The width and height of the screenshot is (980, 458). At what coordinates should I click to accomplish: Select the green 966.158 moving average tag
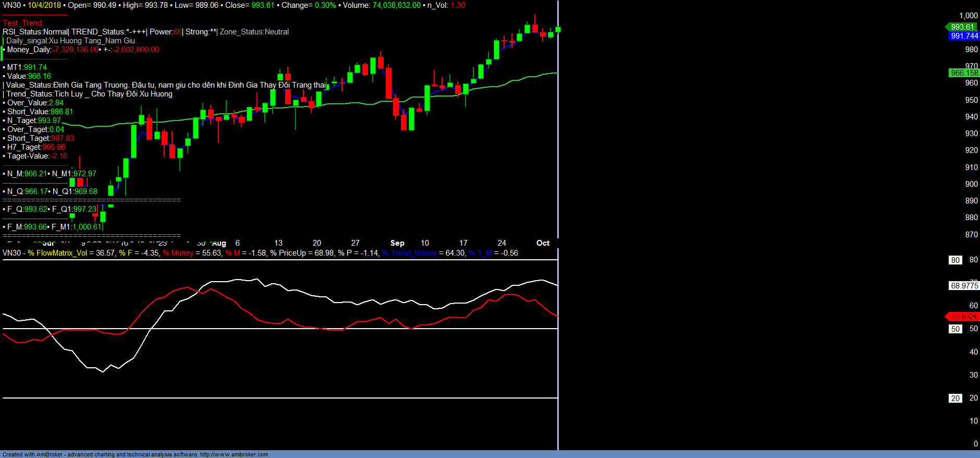tap(964, 73)
